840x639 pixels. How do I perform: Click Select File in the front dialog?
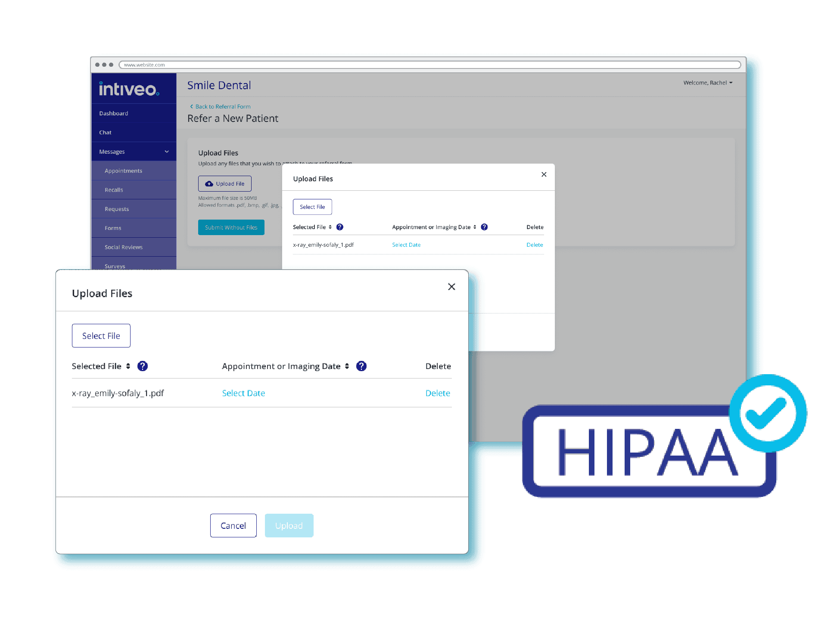click(101, 335)
